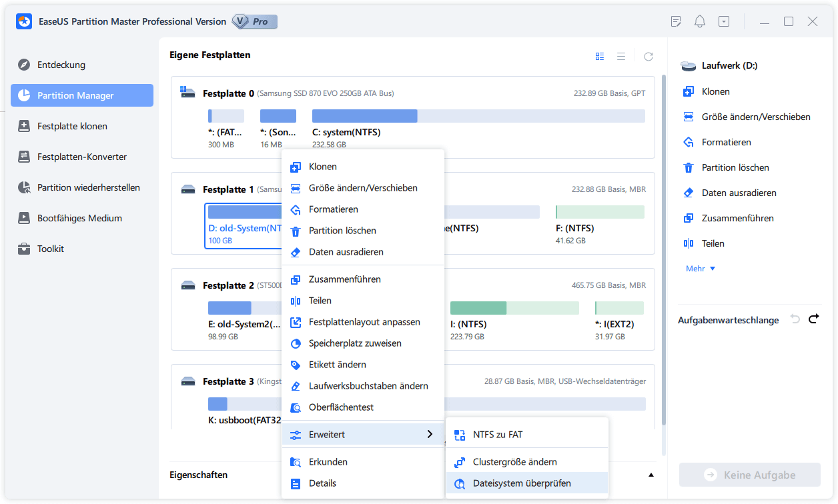Choose Partition löschen in the context menu
The height and width of the screenshot is (504, 838).
(363, 231)
